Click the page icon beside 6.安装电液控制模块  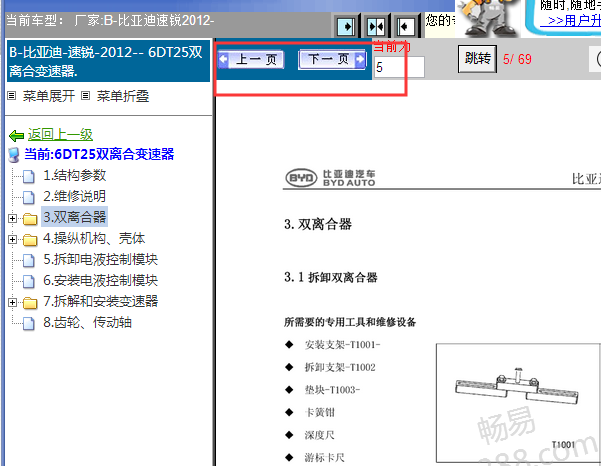[29, 282]
